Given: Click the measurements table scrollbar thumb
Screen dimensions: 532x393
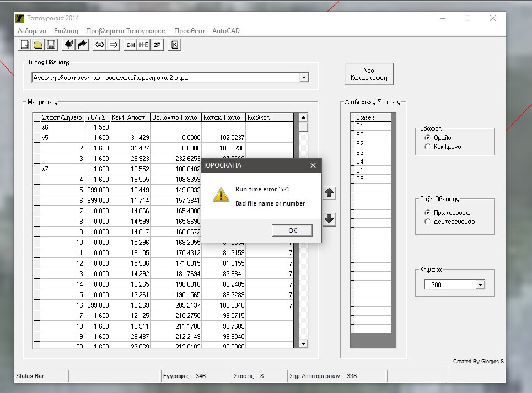Looking at the screenshot, I should click(303, 127).
